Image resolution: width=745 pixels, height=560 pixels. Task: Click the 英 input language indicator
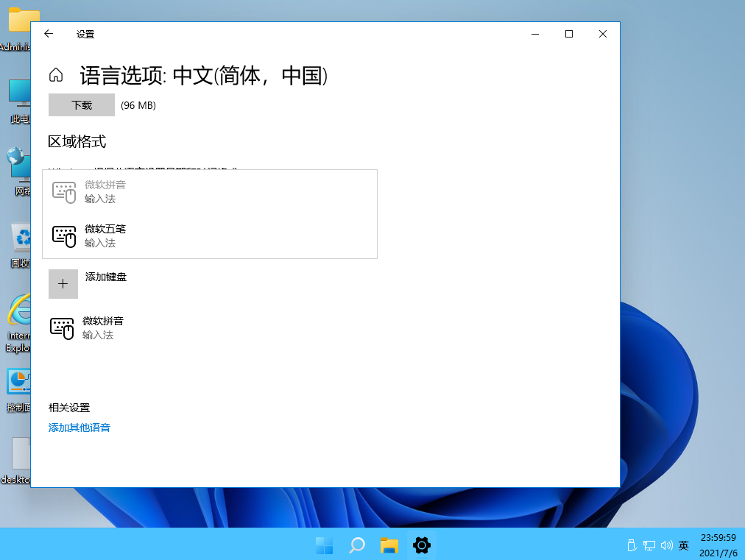[683, 545]
